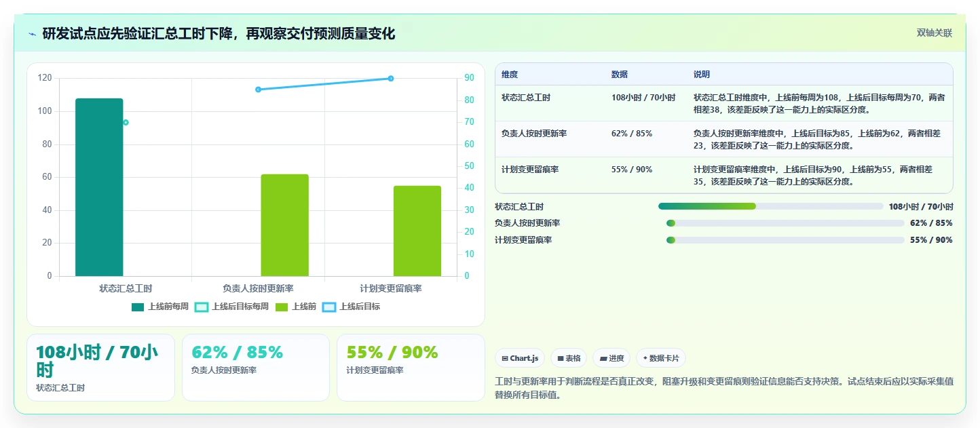Click the 负责人按时更新率 green bar
The width and height of the screenshot is (980, 428).
tap(285, 225)
